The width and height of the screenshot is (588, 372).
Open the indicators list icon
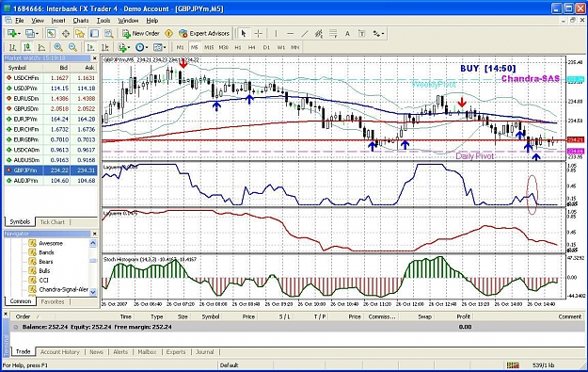(x=122, y=47)
